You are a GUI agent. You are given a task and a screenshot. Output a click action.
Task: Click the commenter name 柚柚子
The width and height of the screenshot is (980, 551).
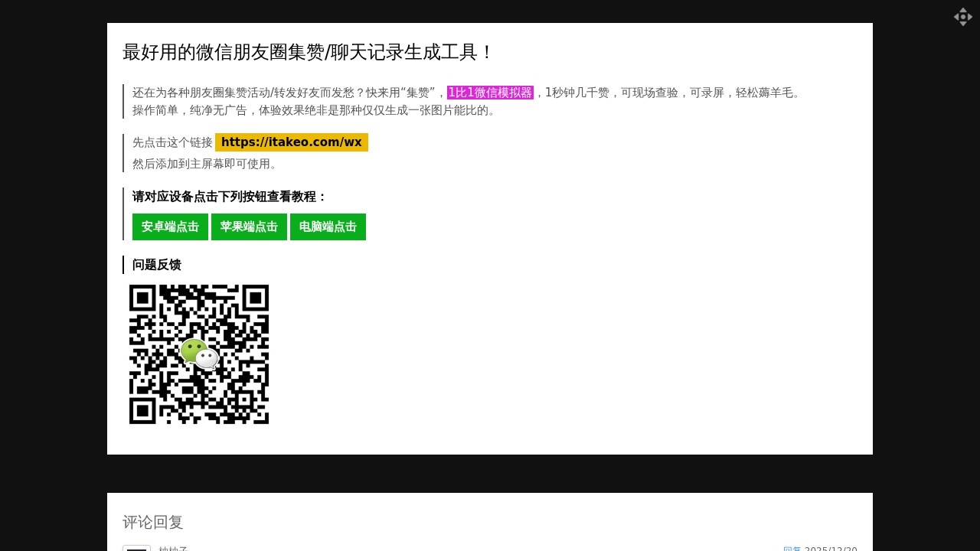click(x=172, y=549)
